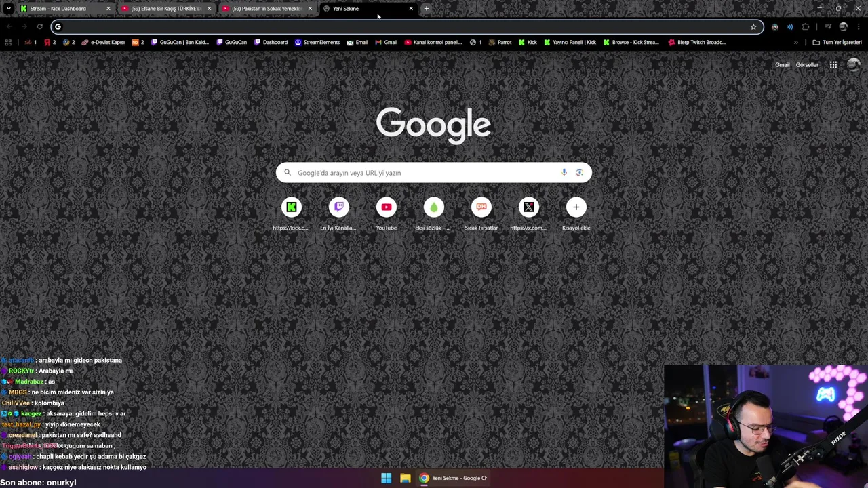
Task: Open the media control toolbar icon
Action: point(827,26)
